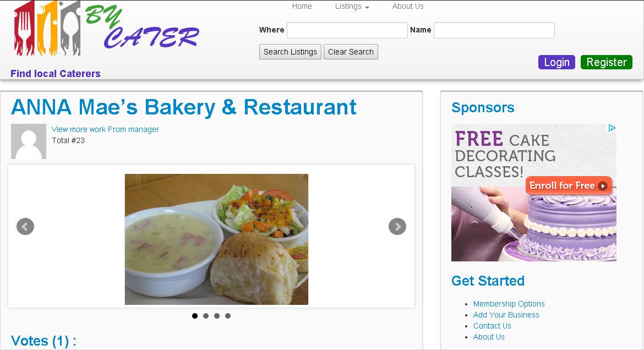Viewport: 644px width, 350px height.
Task: Click the Search Listings button
Action: (x=291, y=52)
